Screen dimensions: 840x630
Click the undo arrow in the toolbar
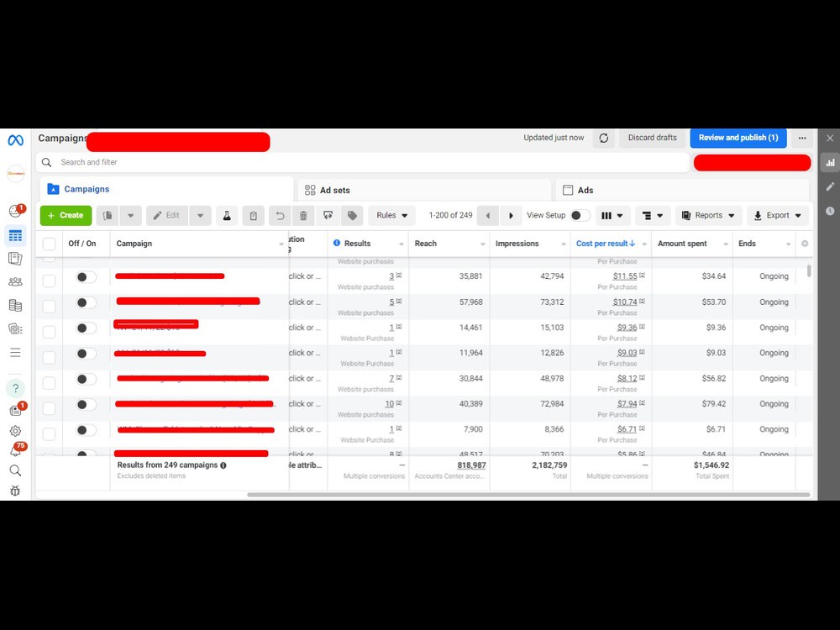pos(280,215)
